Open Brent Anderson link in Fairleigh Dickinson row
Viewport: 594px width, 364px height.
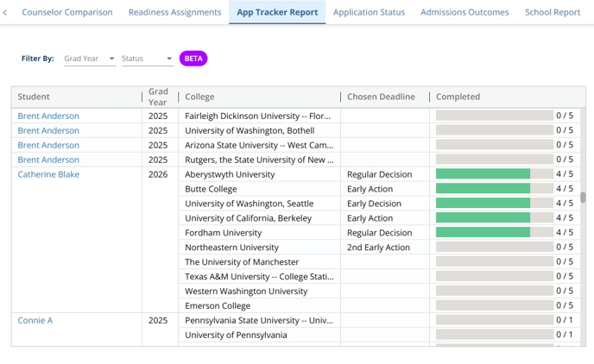coord(48,116)
